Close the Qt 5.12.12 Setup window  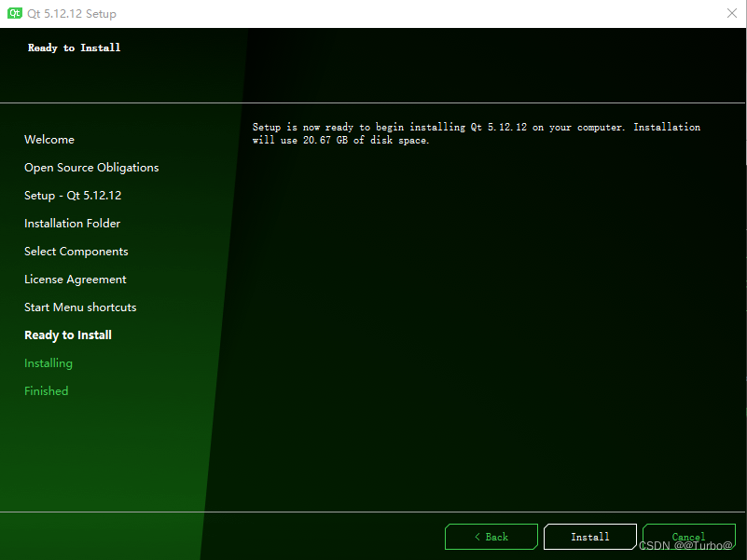coord(732,13)
